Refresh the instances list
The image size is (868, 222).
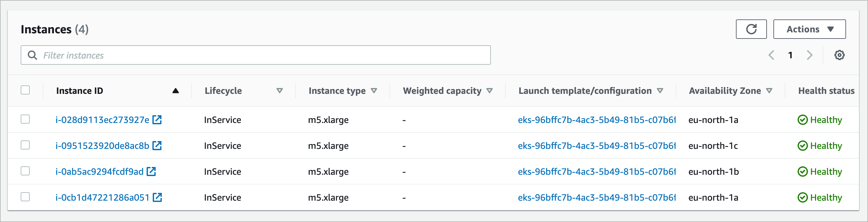click(x=751, y=29)
